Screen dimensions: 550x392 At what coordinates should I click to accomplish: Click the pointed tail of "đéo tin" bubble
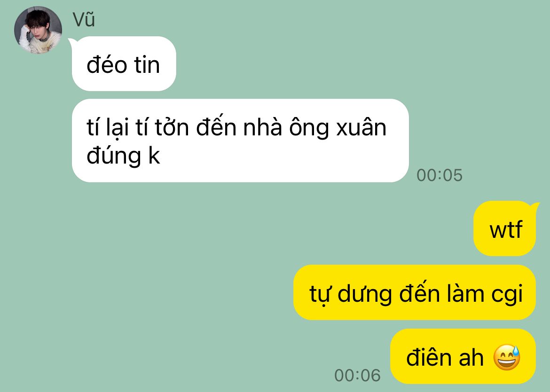[71, 41]
